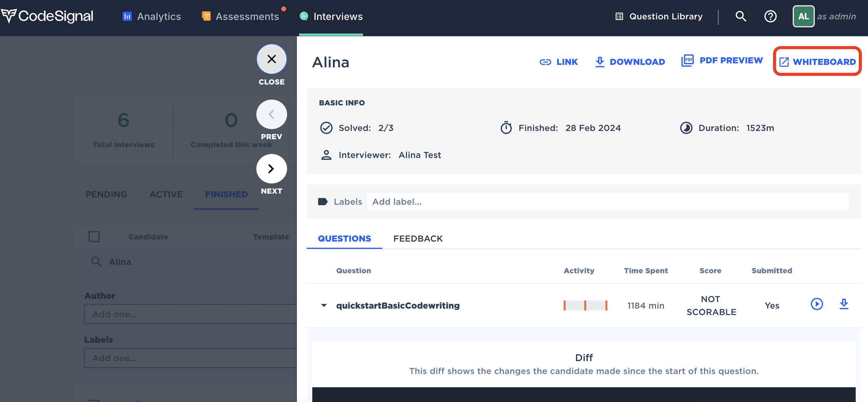Go to the next interview with NEXT

(x=271, y=168)
